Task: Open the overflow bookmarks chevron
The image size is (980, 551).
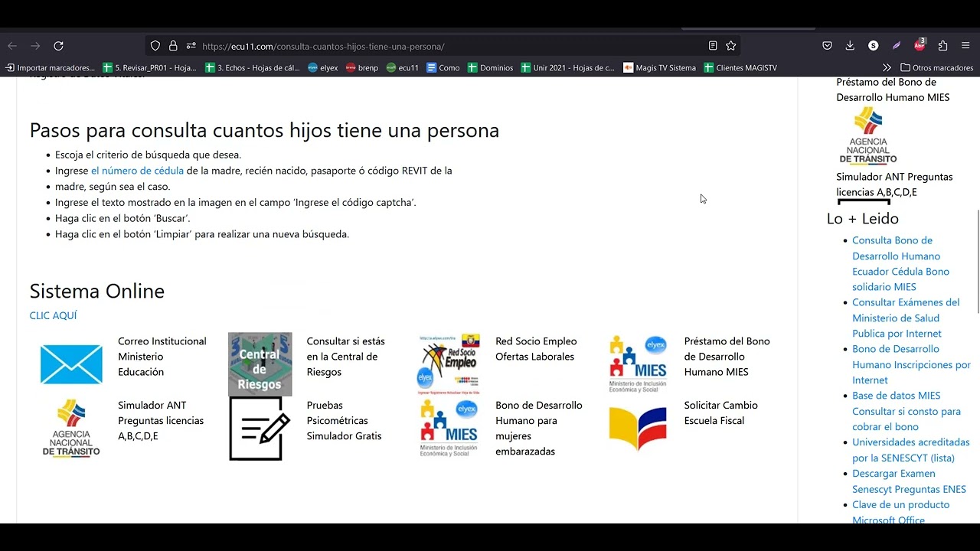Action: pos(887,67)
